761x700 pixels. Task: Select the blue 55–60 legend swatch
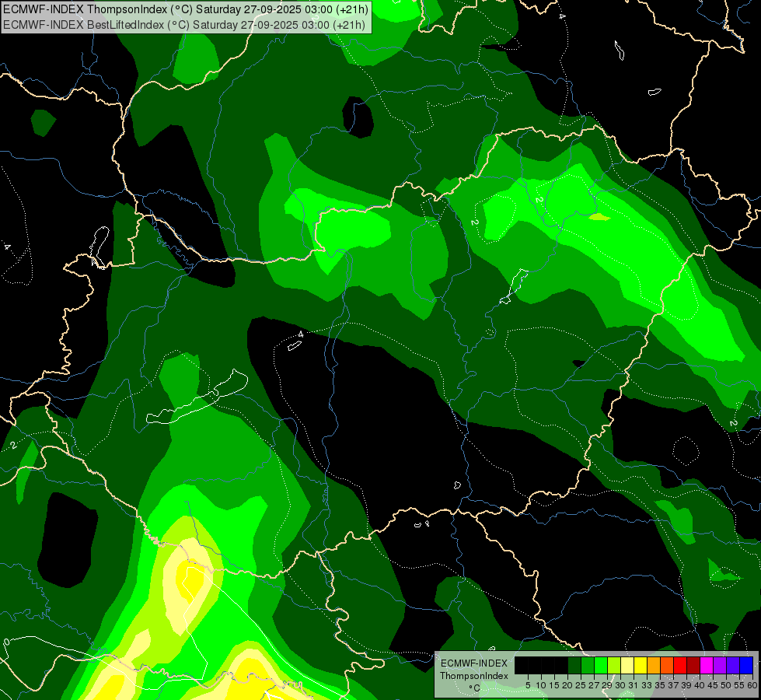click(x=746, y=665)
